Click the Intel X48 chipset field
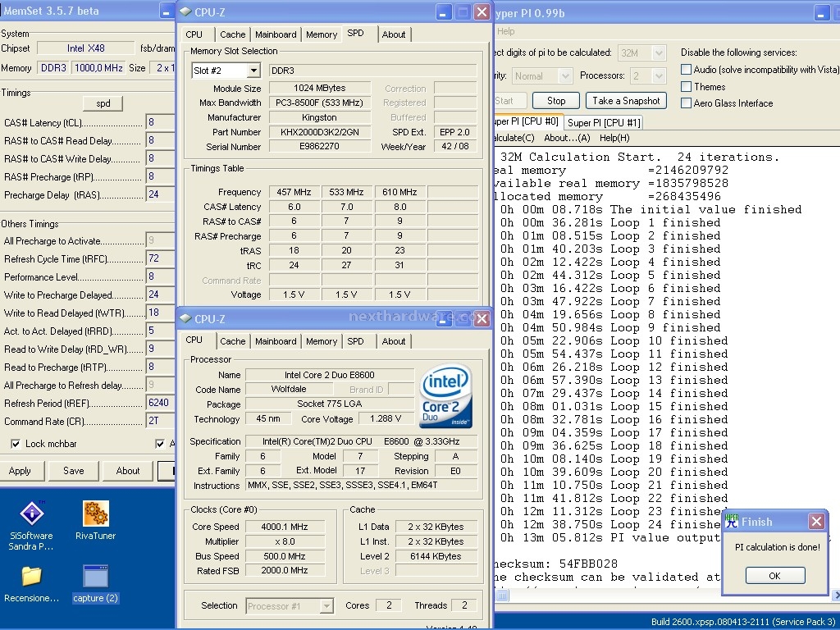This screenshot has width=840, height=630. pyautogui.click(x=85, y=48)
